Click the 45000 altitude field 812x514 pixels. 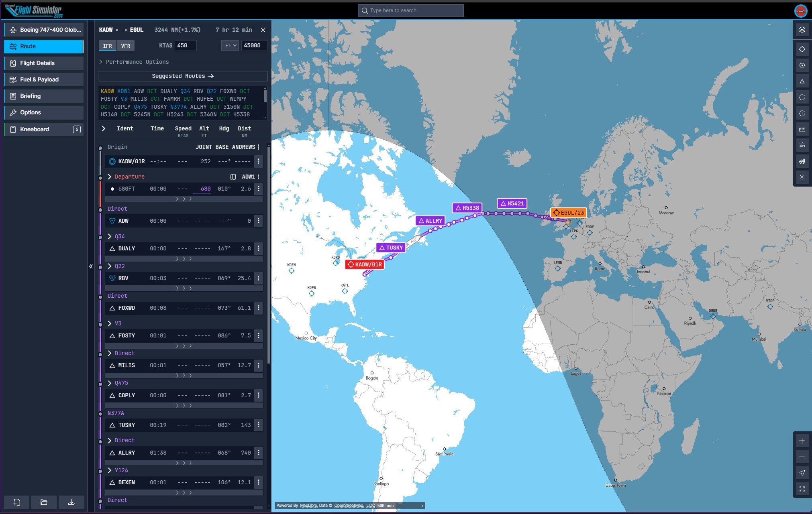pos(254,46)
